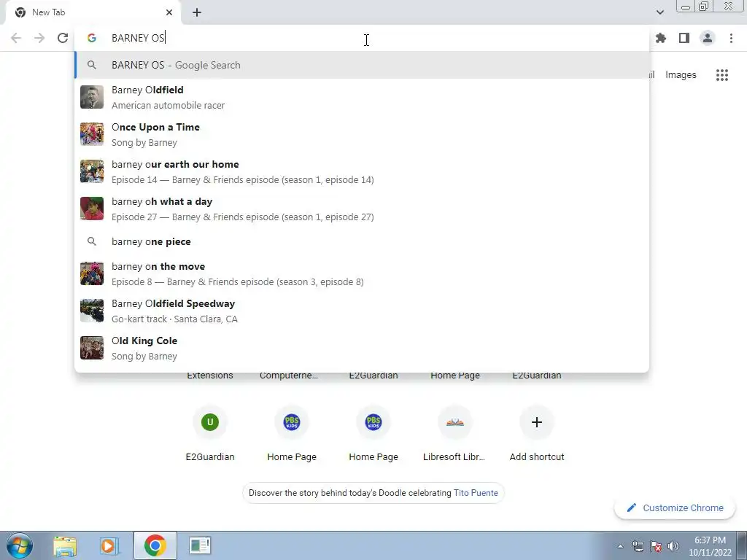This screenshot has height=560, width=747.
Task: Select BARNEY OS Google Search suggestion
Action: (362, 65)
